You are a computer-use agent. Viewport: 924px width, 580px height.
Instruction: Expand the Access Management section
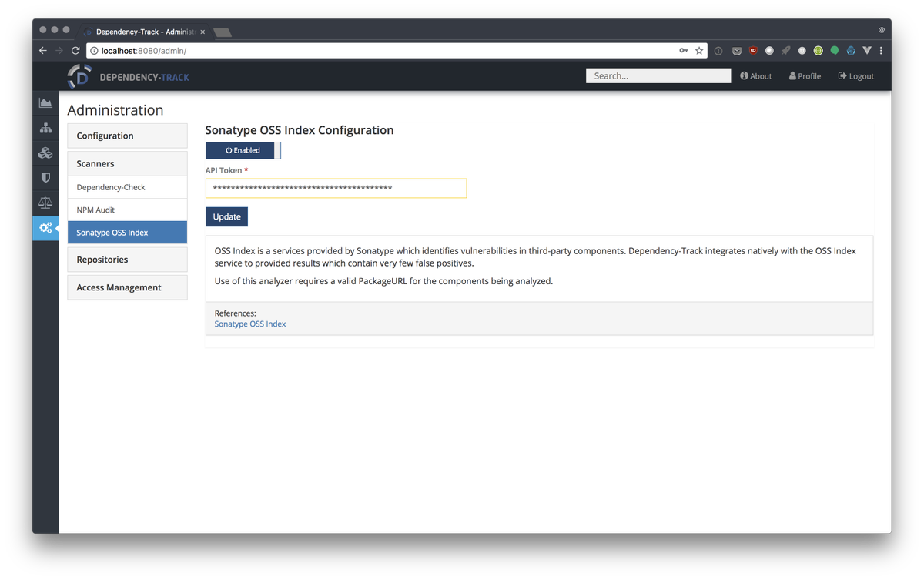pos(127,287)
